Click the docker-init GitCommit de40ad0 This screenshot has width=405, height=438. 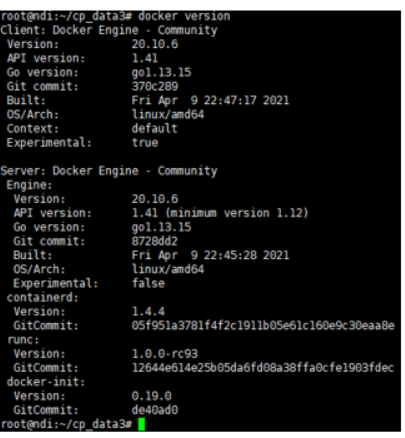click(x=155, y=410)
